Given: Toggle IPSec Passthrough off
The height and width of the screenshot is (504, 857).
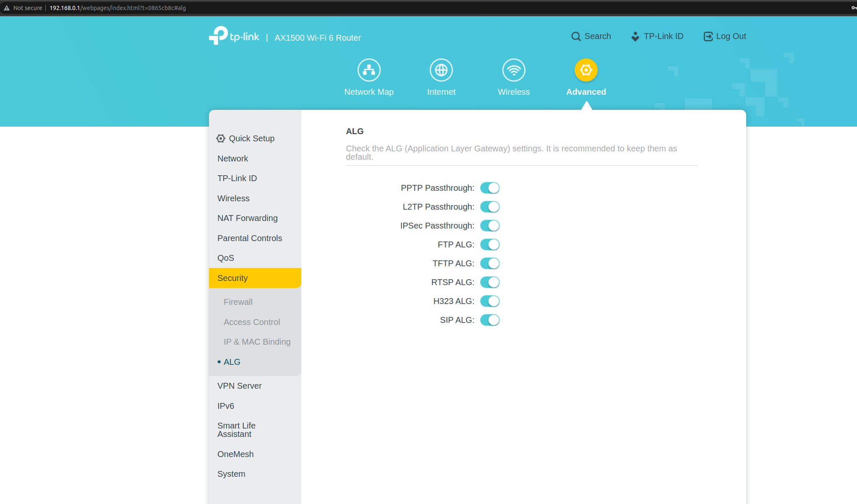Looking at the screenshot, I should [490, 226].
